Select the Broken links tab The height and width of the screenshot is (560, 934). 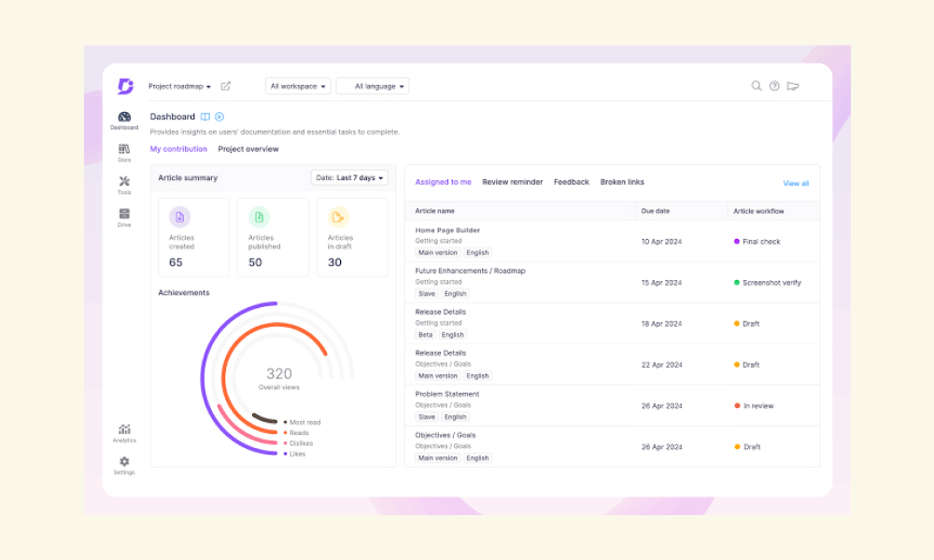coord(622,182)
